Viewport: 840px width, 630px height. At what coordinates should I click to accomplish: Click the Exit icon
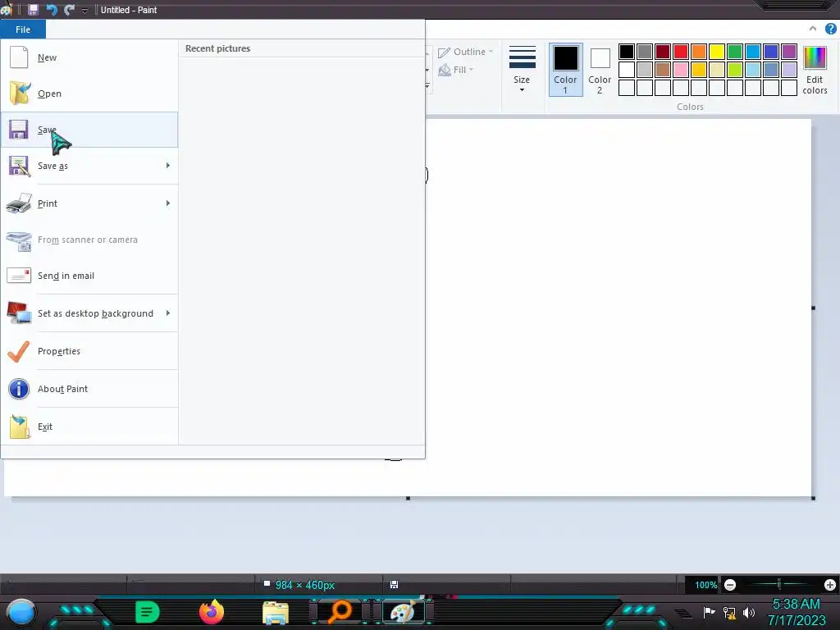20,427
